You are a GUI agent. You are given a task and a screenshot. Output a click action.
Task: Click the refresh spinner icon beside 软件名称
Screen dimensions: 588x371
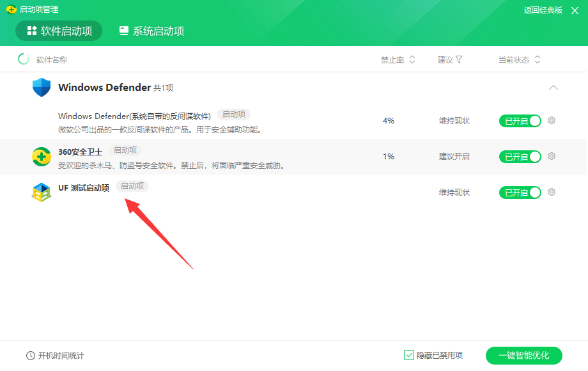[24, 59]
